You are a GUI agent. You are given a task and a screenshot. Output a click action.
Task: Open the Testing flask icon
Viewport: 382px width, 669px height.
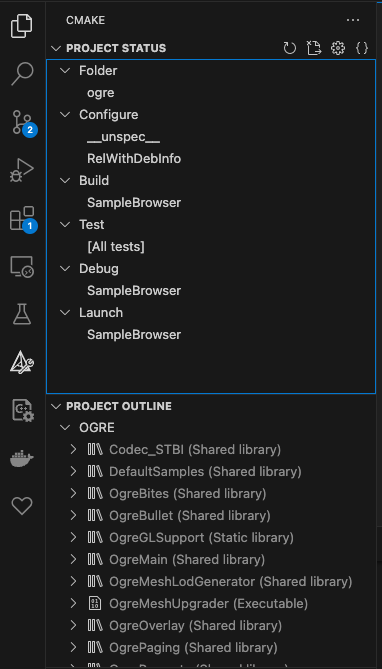pos(22,314)
